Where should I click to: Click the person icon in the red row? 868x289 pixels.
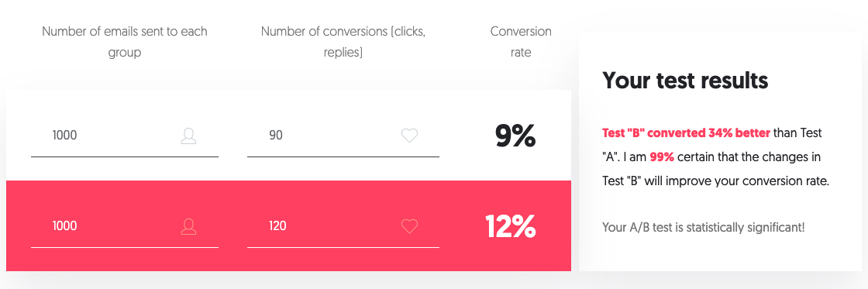coord(189,226)
